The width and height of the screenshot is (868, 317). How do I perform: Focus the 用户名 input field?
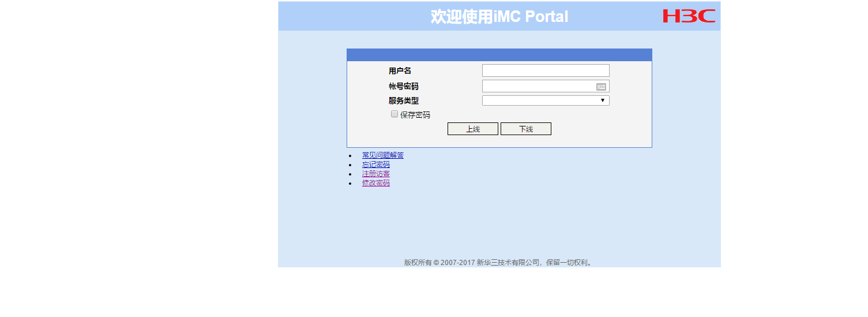546,70
